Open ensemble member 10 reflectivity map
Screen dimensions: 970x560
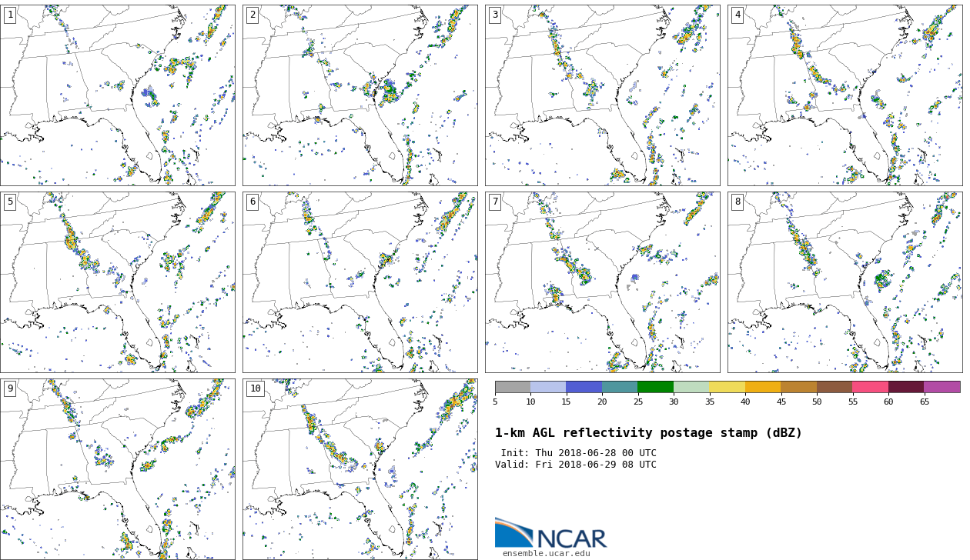360,469
